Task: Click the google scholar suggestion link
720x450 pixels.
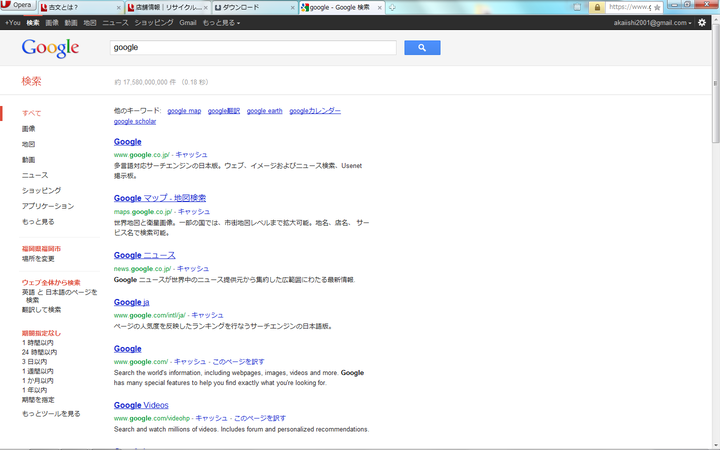Action: [135, 121]
